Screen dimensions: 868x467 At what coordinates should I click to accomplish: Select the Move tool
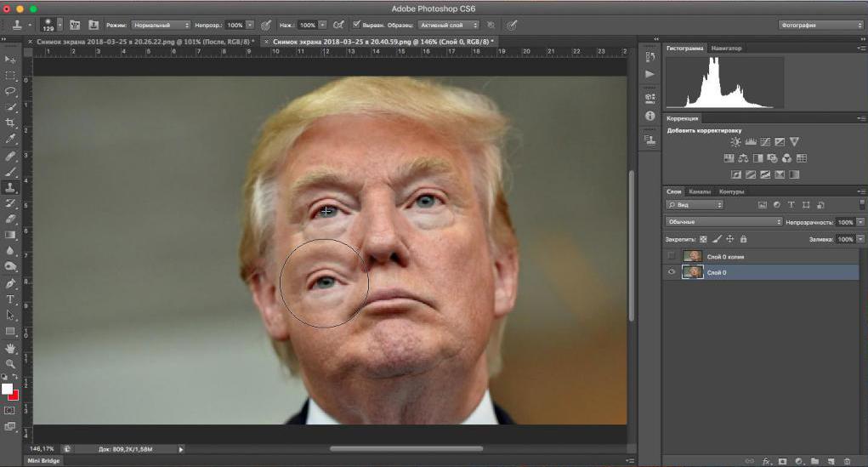pyautogui.click(x=10, y=60)
